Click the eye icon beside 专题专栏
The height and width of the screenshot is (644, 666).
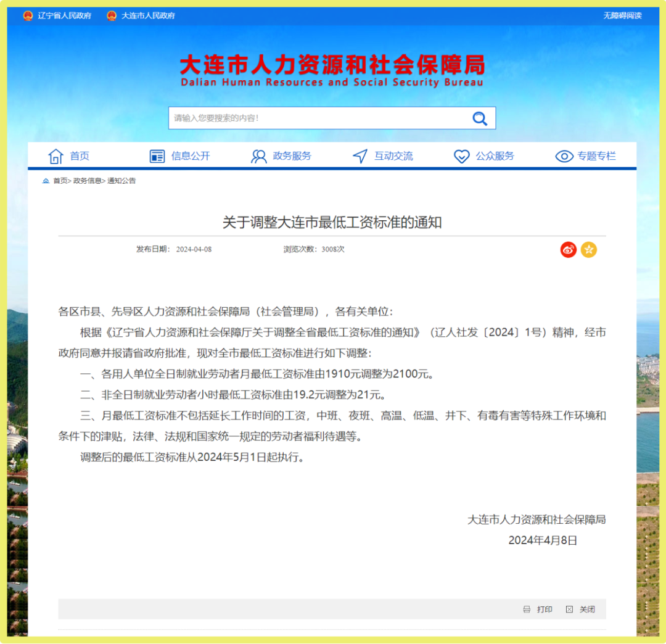pyautogui.click(x=564, y=156)
